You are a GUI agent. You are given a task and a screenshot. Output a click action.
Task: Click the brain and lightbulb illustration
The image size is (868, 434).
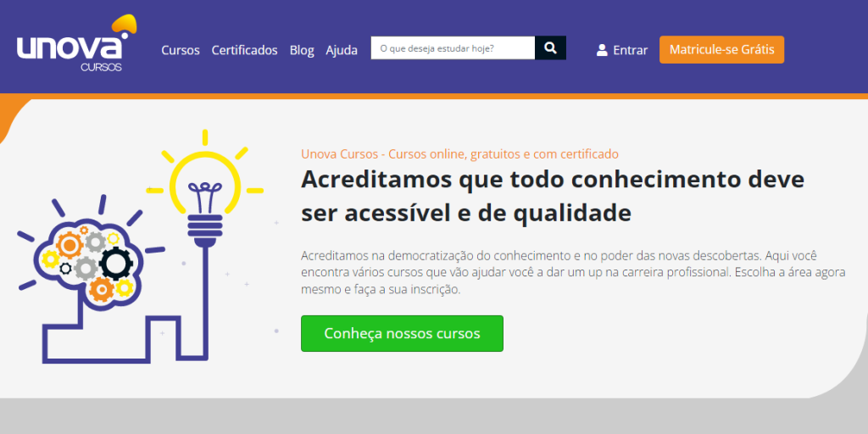click(140, 247)
